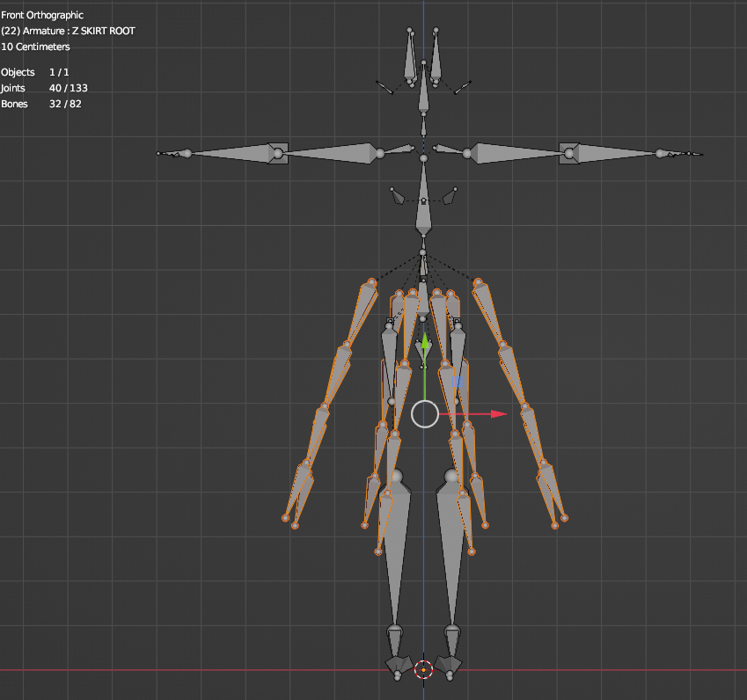Click the "Objects 1 / 1" statistic

click(35, 72)
